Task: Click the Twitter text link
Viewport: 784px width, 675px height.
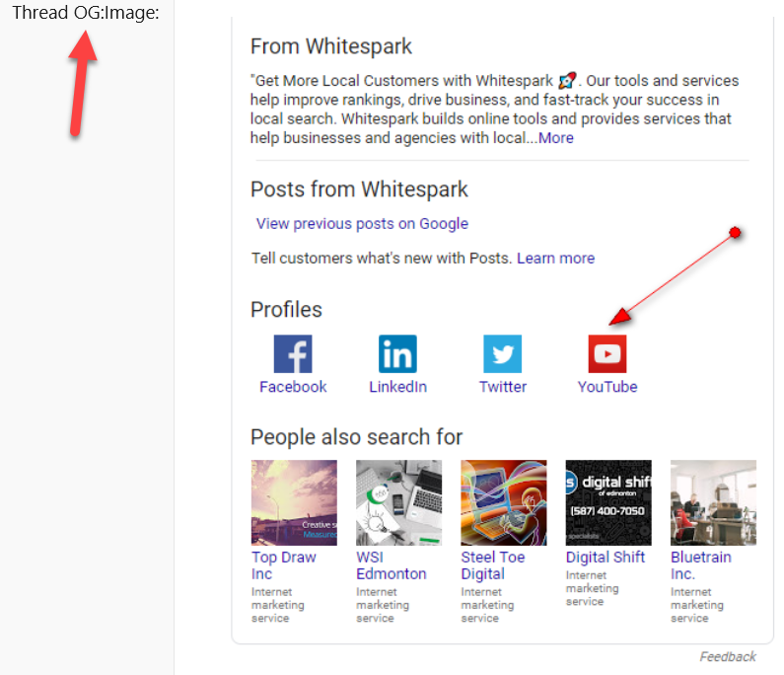Action: pyautogui.click(x=503, y=387)
